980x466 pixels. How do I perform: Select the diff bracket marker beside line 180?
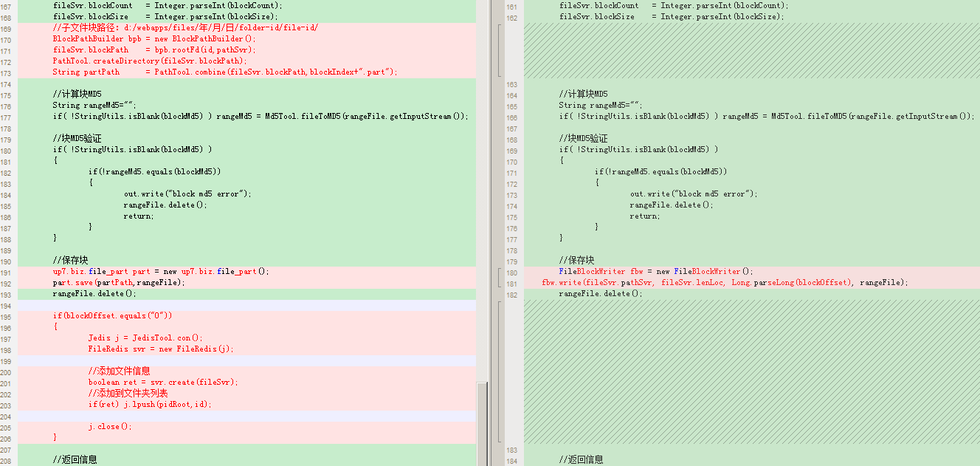point(501,277)
